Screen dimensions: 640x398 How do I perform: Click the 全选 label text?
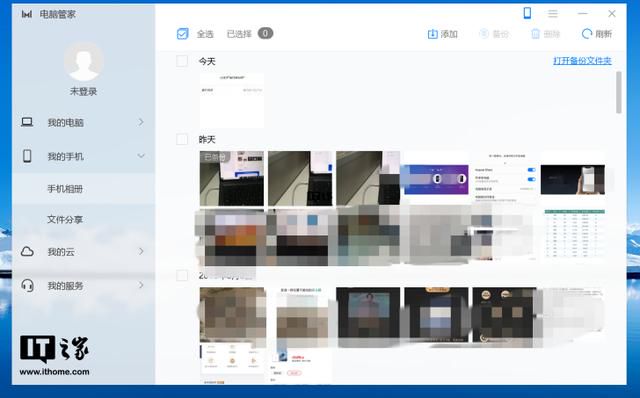(205, 34)
